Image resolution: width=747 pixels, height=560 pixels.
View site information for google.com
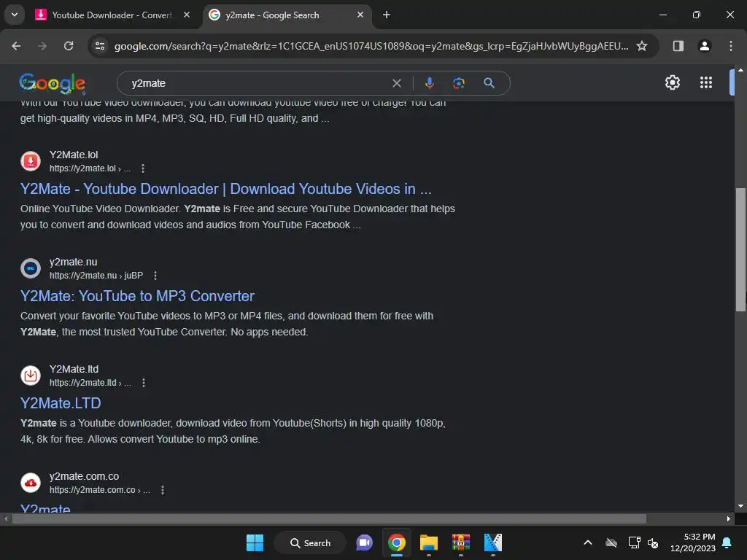(100, 46)
